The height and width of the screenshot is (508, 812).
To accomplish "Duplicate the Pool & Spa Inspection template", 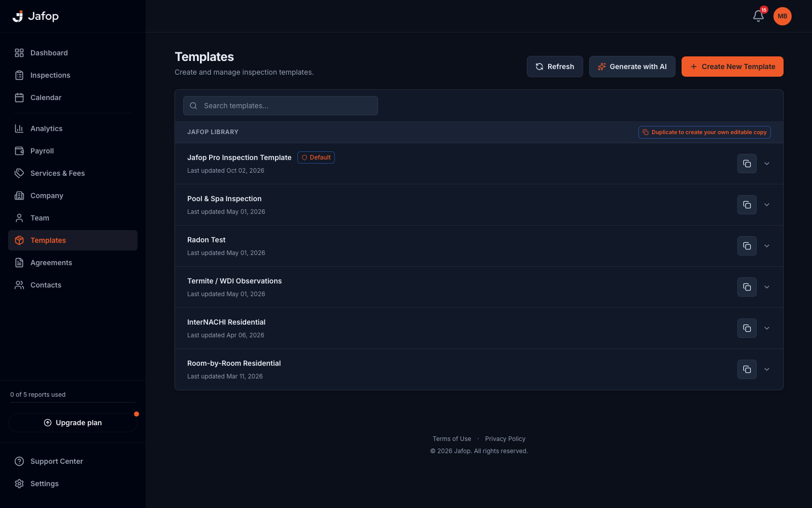I will tap(747, 205).
